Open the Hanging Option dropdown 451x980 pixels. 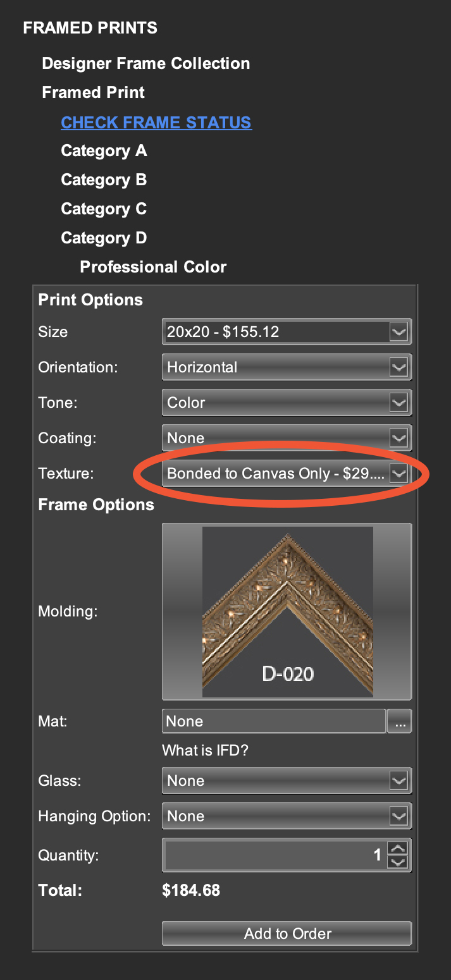click(287, 816)
